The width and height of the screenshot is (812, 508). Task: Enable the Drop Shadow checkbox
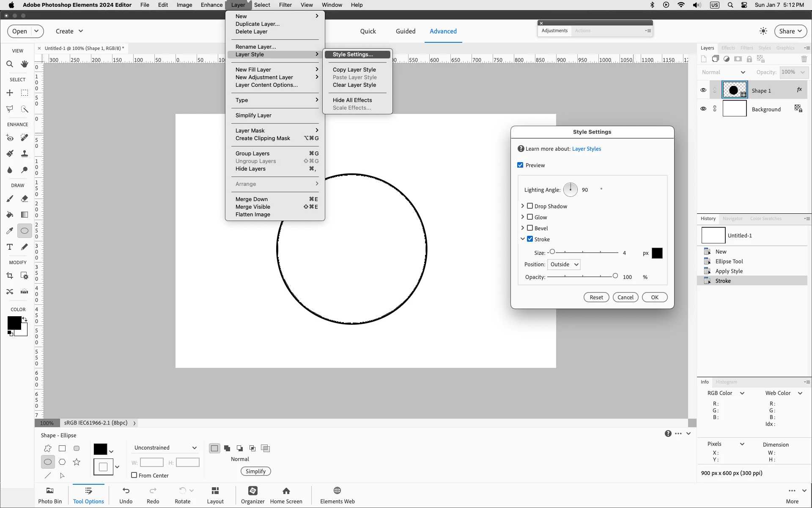click(530, 206)
